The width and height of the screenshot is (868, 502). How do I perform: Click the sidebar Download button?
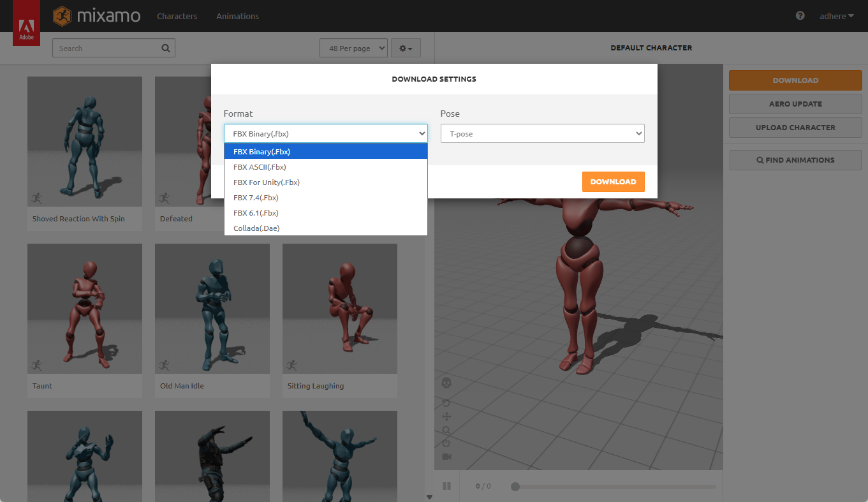[x=795, y=80]
